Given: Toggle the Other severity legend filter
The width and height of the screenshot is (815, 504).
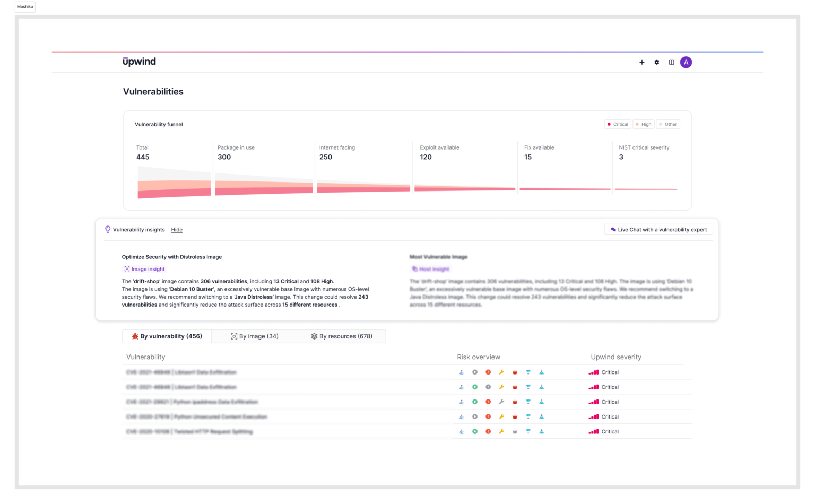Looking at the screenshot, I should (668, 125).
